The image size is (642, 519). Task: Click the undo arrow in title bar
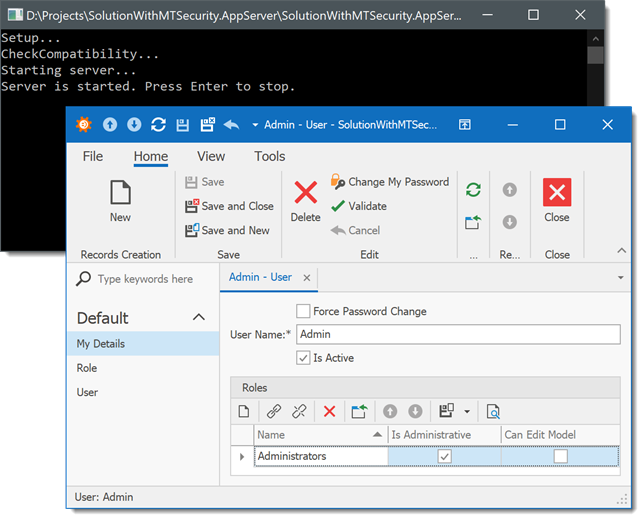coord(232,124)
